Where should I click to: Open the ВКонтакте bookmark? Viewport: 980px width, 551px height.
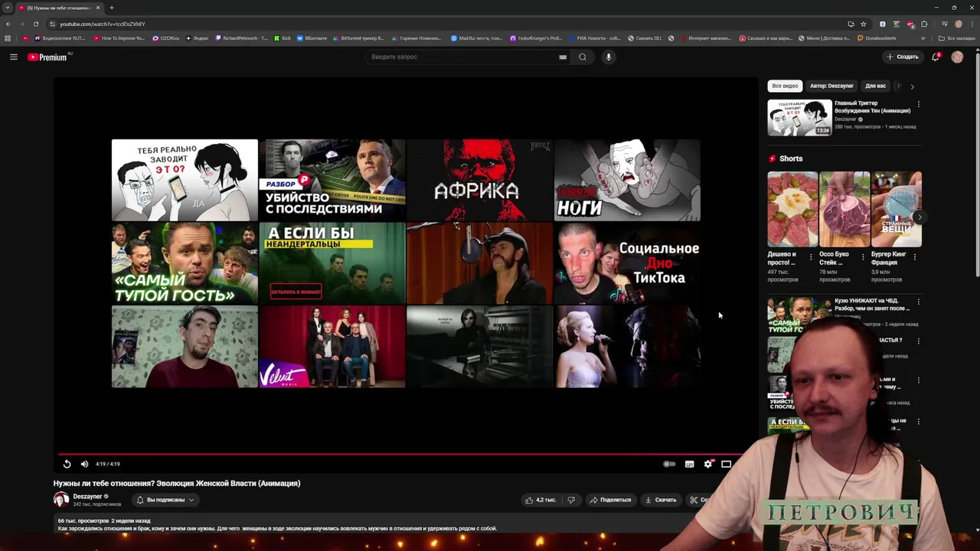[312, 38]
